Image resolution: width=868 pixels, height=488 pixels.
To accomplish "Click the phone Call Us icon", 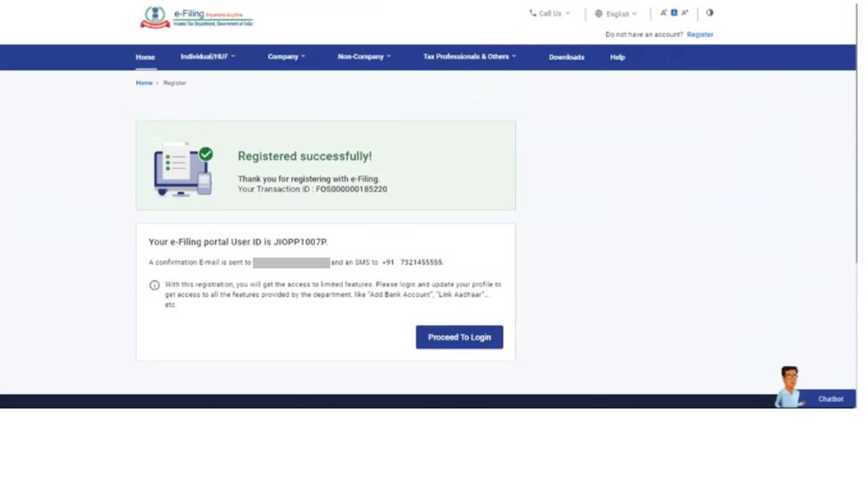I will coord(533,14).
